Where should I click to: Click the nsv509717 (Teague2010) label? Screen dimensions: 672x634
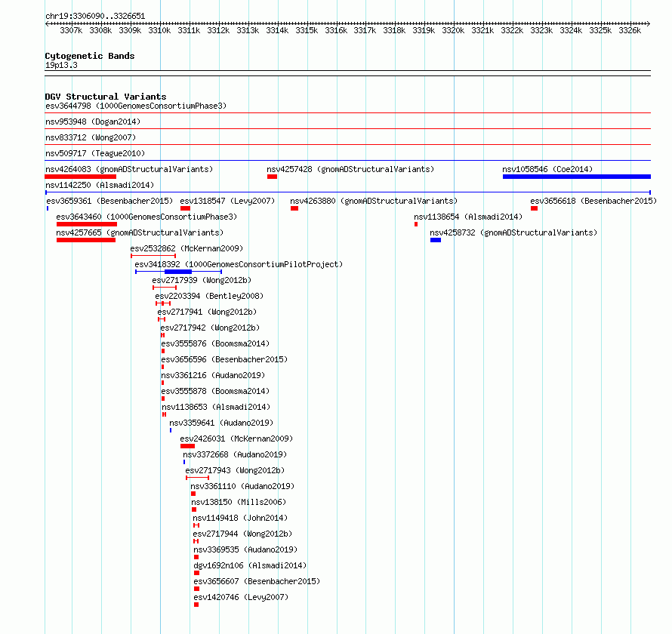click(95, 153)
